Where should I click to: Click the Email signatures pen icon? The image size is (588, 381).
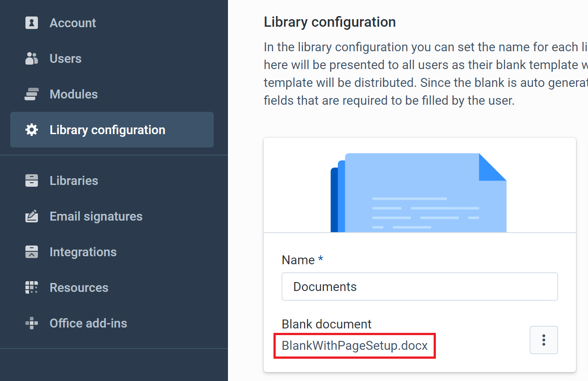coord(31,216)
